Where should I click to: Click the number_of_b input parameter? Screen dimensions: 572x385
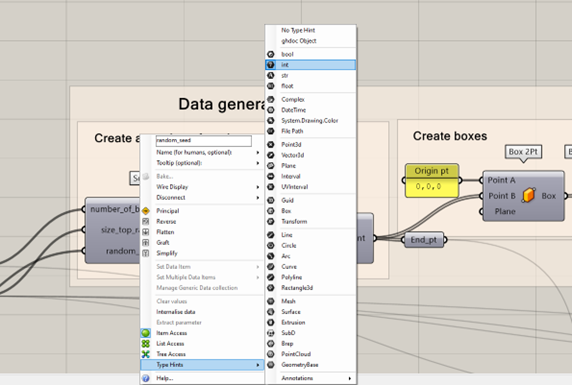(x=115, y=209)
